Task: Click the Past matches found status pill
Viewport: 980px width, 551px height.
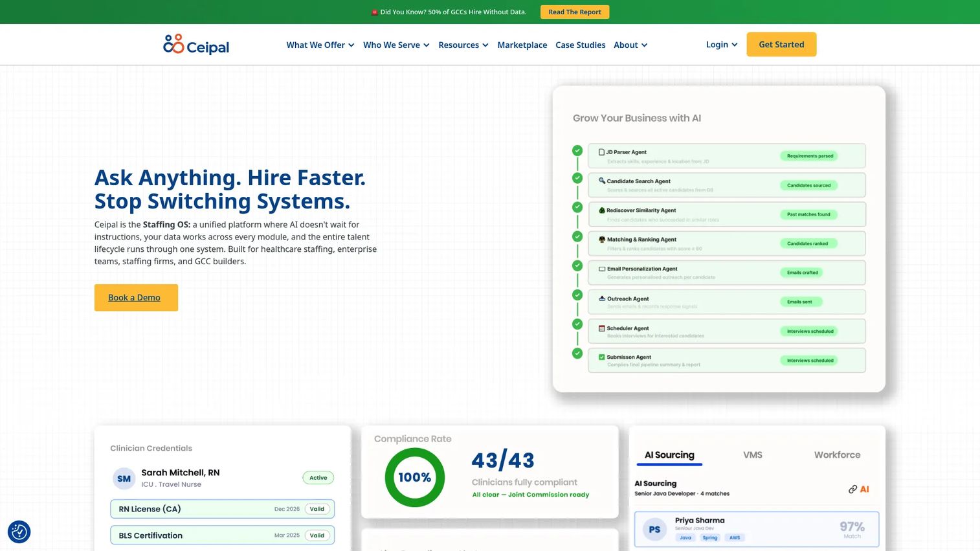Action: 808,214
